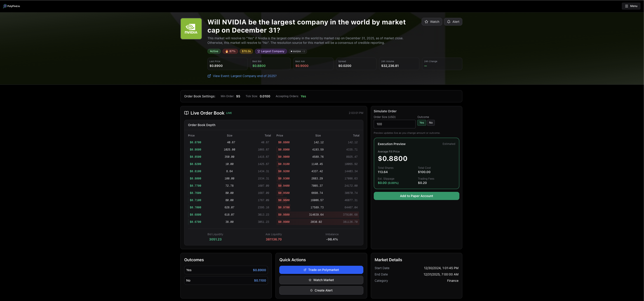This screenshot has height=301, width=644.
Task: Click the star icon on Watch Market
Action: click(x=310, y=280)
